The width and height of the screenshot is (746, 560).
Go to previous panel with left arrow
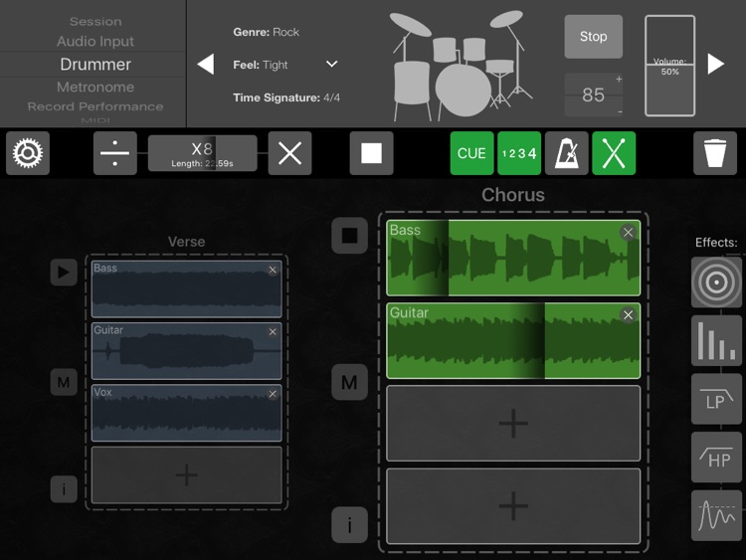[x=206, y=65]
